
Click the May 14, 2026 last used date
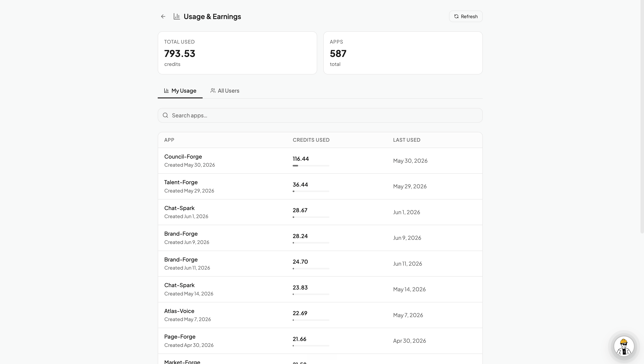[409, 290]
